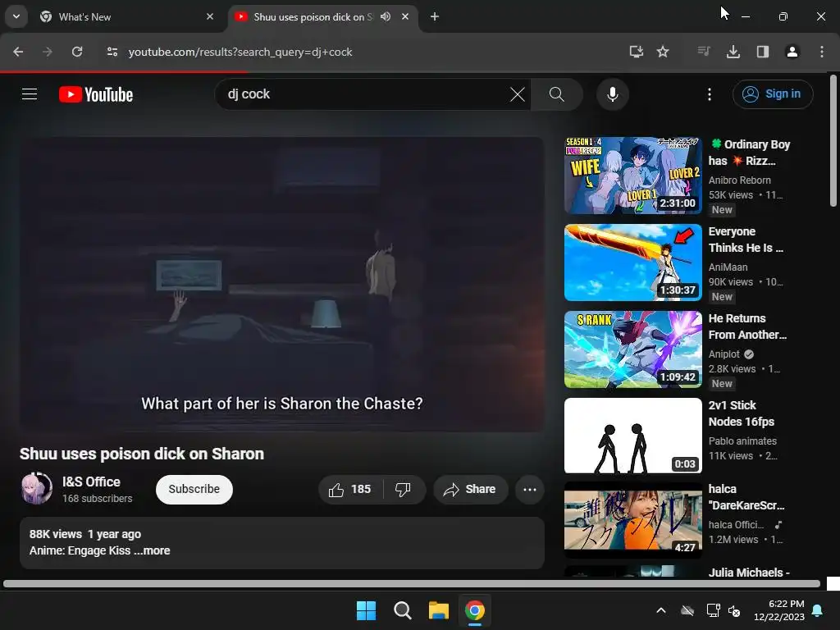Open media control icon in toolbar
Screen dimensions: 840x630
click(x=703, y=52)
